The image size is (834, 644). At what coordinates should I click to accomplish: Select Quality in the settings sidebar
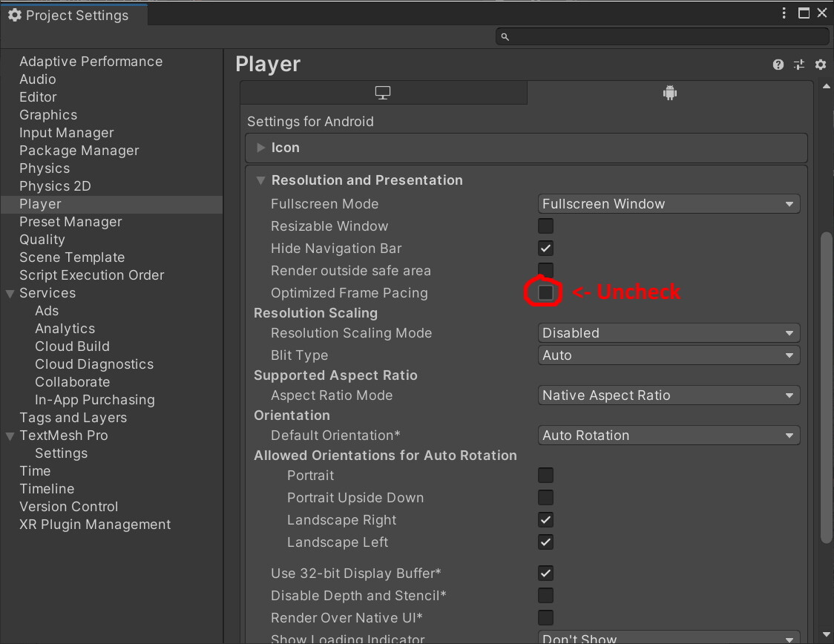click(42, 239)
